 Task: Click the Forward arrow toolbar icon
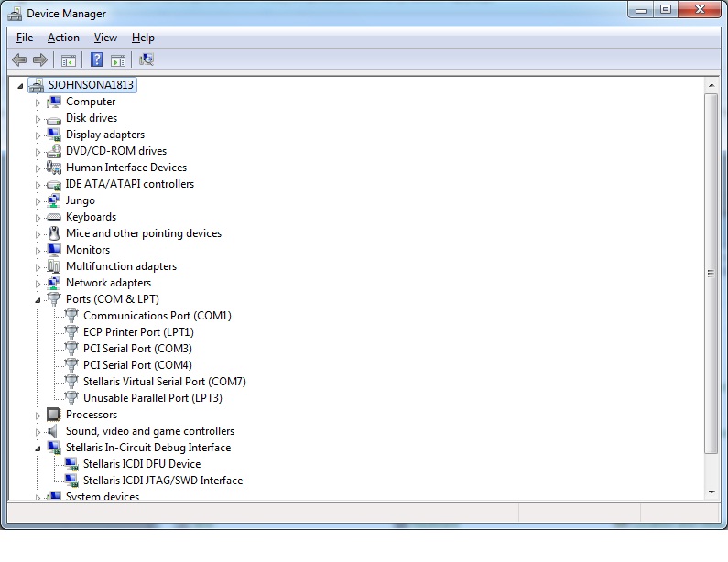tap(40, 59)
